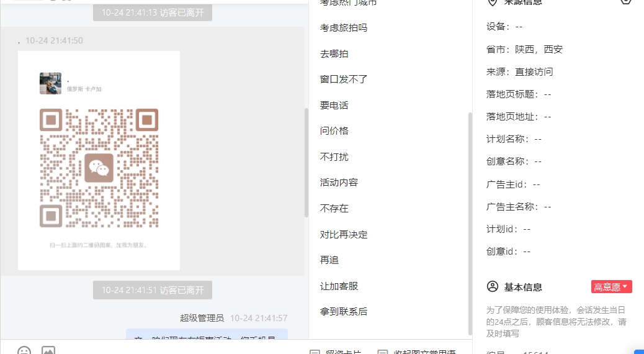Select quick phrase 让加客服
644x354 pixels.
(x=339, y=286)
